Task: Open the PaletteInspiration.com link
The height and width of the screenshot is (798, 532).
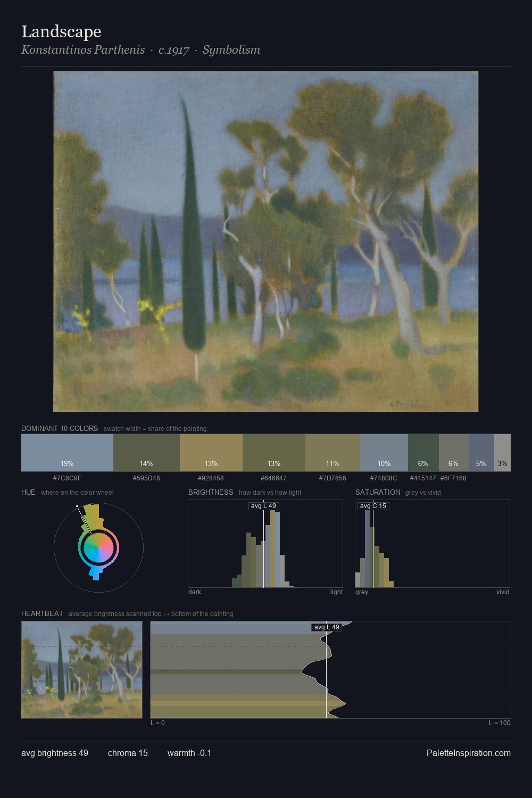Action: click(469, 753)
